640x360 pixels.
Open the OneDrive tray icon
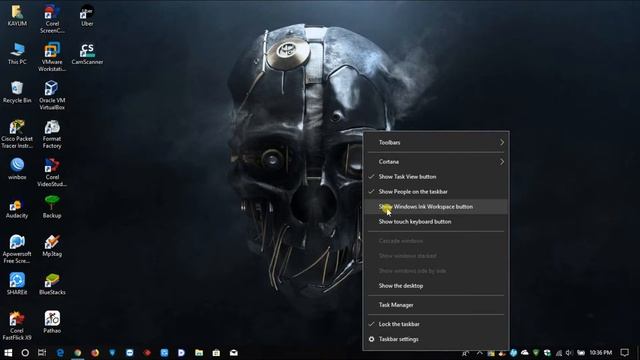pyautogui.click(x=525, y=353)
